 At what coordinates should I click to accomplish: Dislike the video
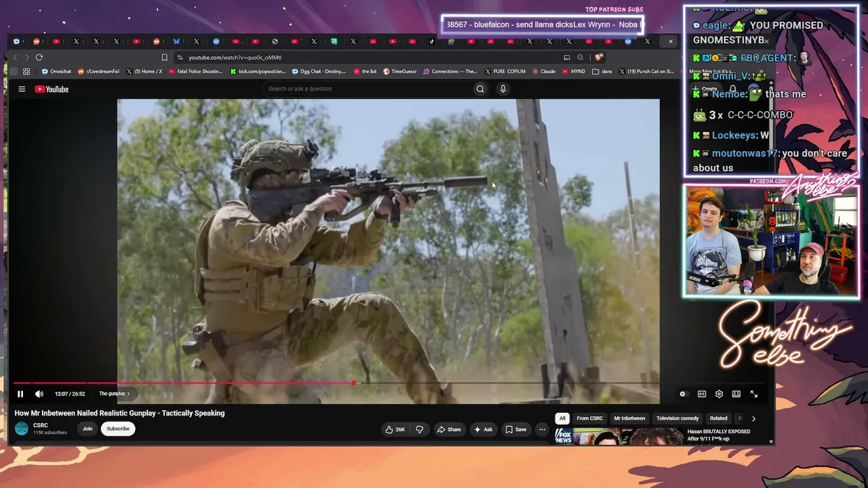pos(420,429)
